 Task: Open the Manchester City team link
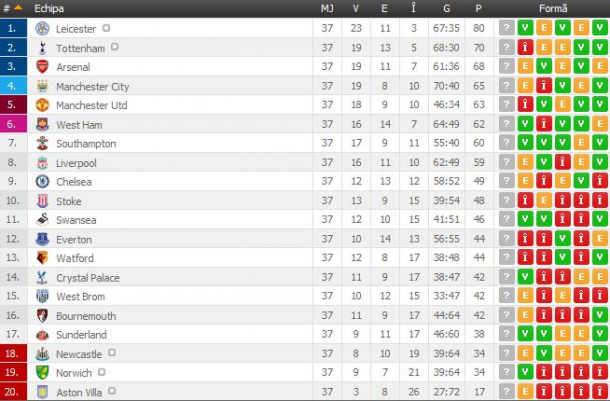(x=92, y=87)
